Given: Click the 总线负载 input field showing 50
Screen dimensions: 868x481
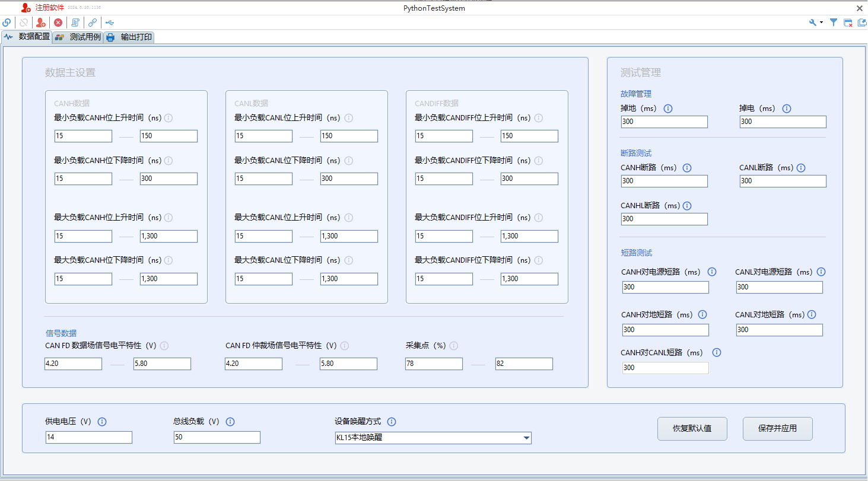Looking at the screenshot, I should pos(217,437).
